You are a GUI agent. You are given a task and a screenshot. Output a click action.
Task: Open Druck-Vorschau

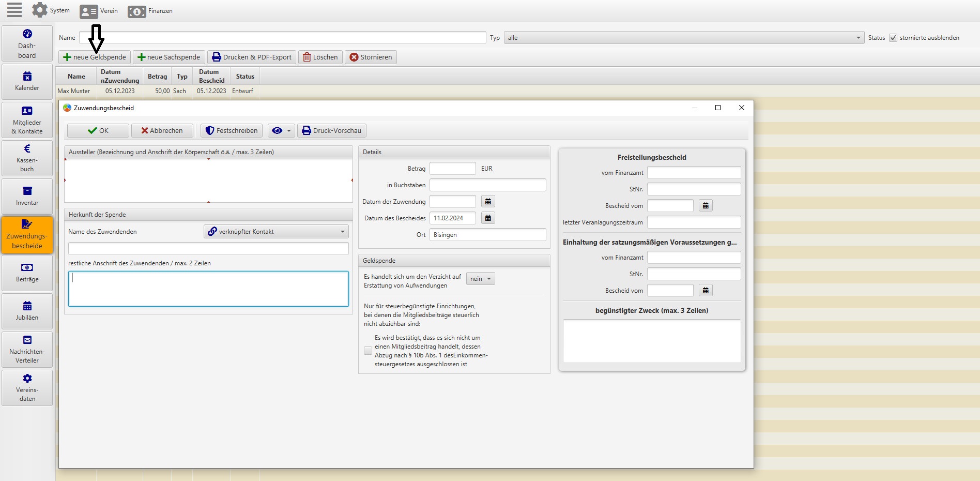tap(332, 130)
